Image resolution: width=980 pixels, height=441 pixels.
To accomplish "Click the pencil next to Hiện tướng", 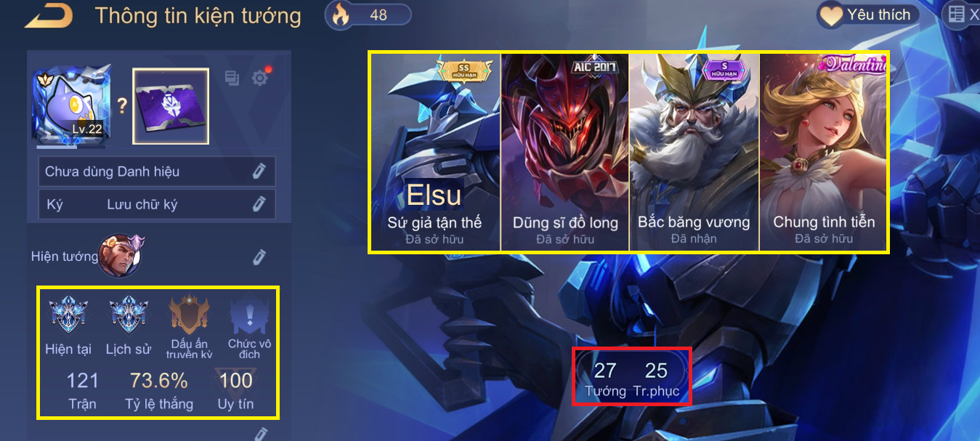I will (259, 257).
